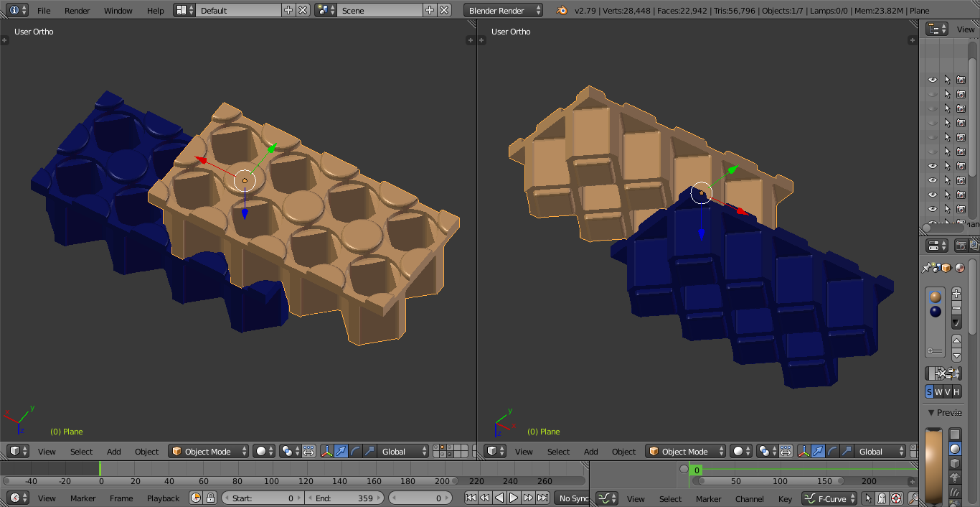Screen dimensions: 980x507
Task: Open left viewport shading mode selector
Action: point(264,451)
